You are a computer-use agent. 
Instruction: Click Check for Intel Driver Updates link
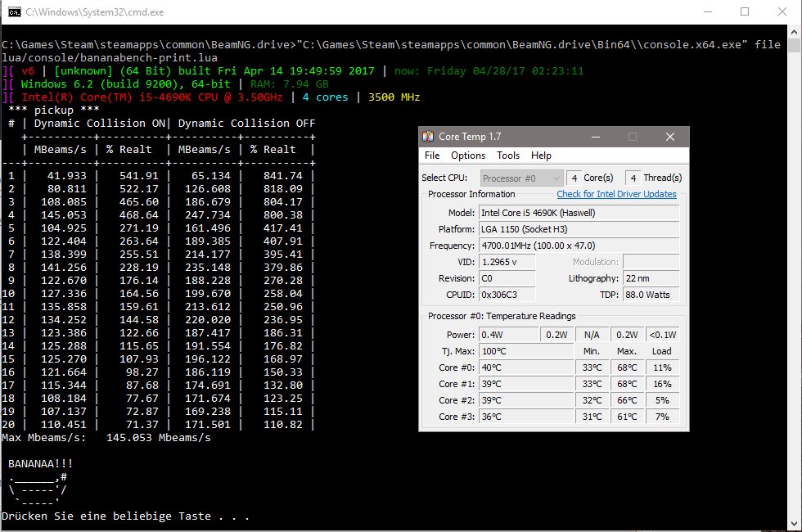[x=616, y=195]
